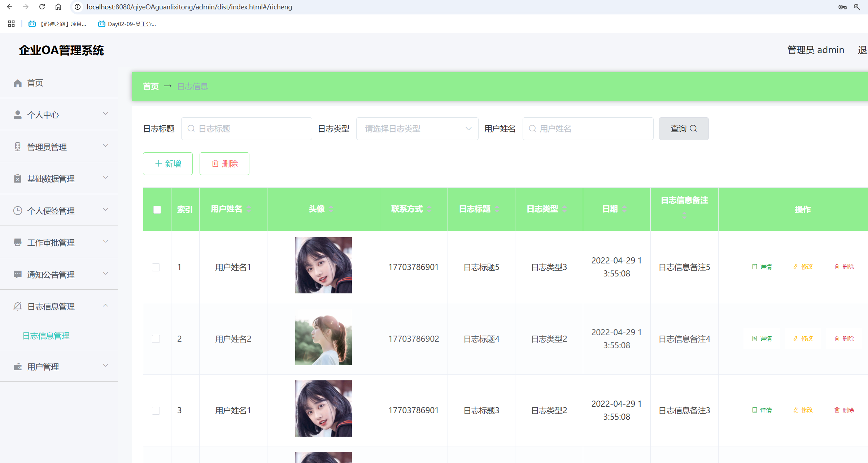Image resolution: width=868 pixels, height=463 pixels.
Task: Click the zoom magnifier icon in address bar
Action: (x=857, y=7)
